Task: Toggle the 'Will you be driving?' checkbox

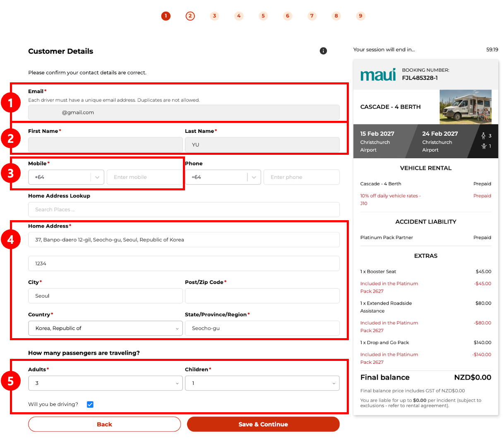Action: point(90,404)
